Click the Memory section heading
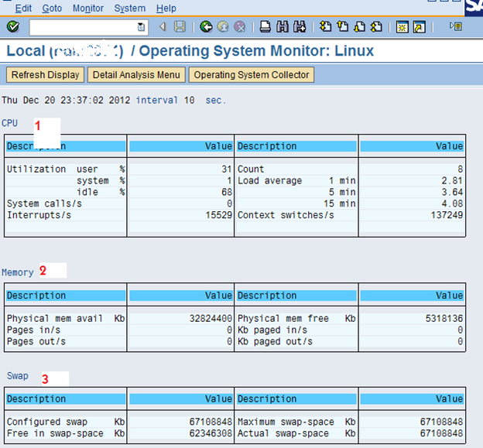483x448 pixels. 18,272
